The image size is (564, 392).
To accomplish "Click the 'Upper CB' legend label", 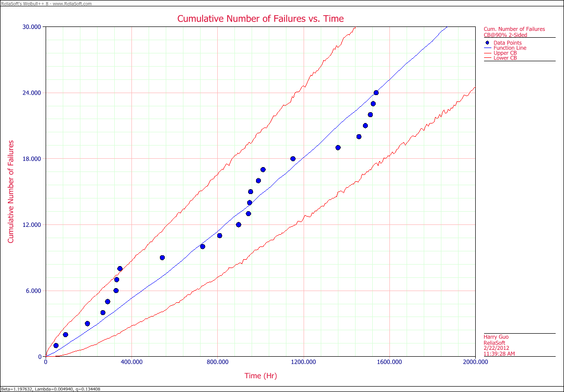I will coord(505,53).
